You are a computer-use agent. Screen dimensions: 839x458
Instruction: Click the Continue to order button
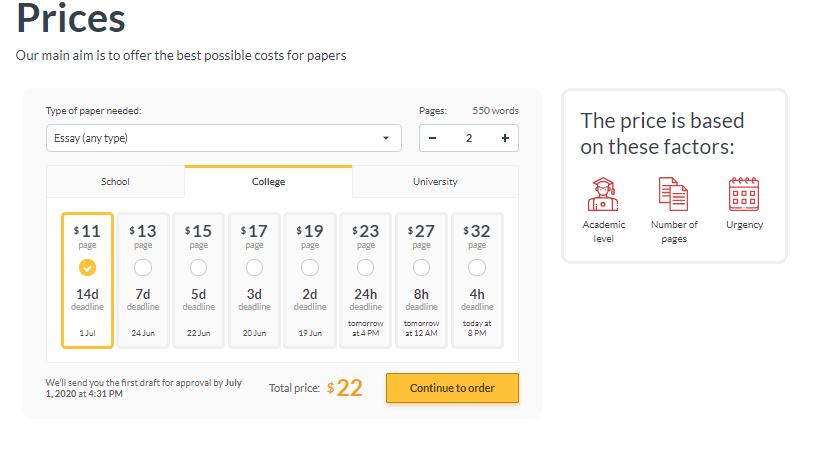pos(452,388)
